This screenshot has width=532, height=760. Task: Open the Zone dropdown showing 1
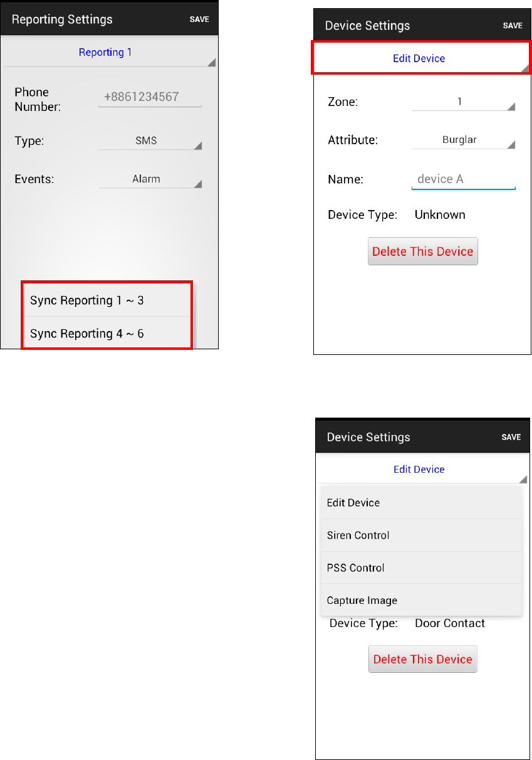(464, 102)
